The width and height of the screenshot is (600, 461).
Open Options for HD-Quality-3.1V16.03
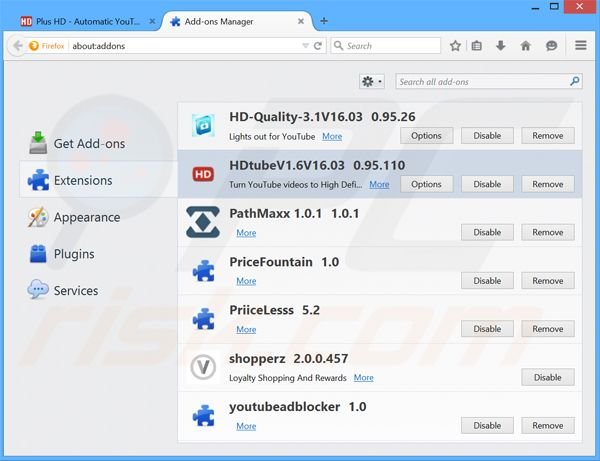click(426, 136)
